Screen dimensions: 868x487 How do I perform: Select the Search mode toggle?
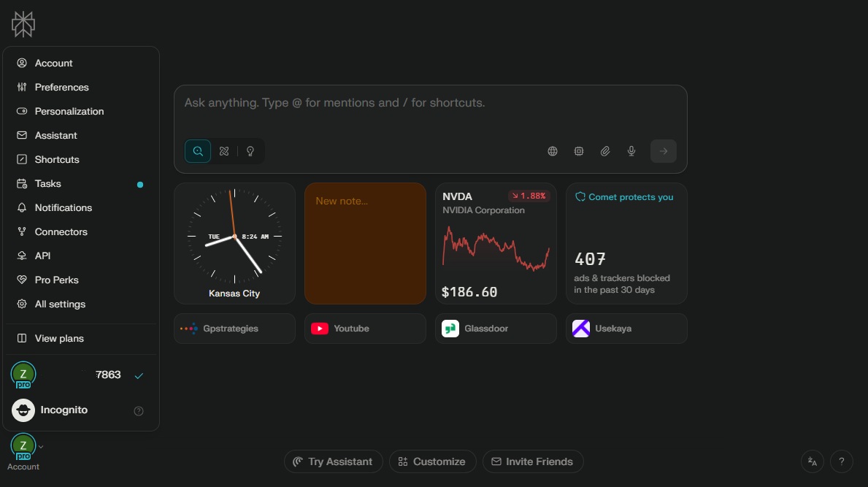tap(198, 151)
